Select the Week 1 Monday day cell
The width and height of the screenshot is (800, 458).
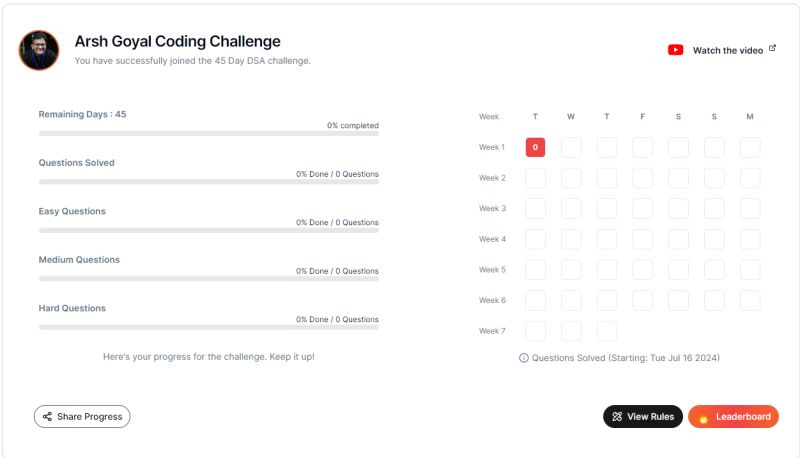(750, 147)
